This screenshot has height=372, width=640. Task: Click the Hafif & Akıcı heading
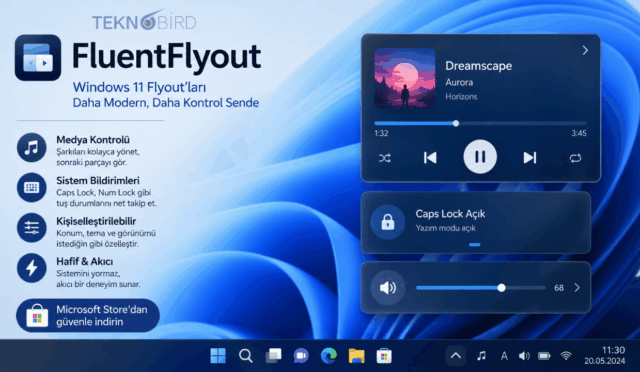[85, 261]
